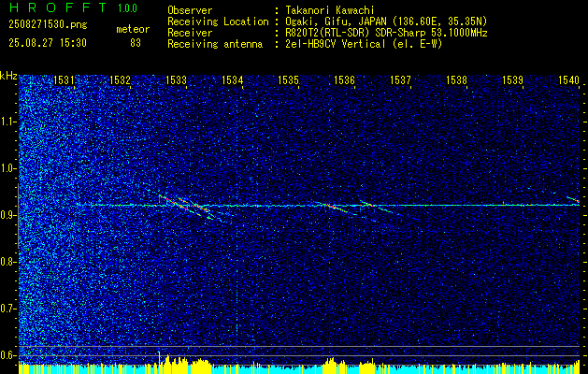Click time marker 1536
This screenshot has width=588, height=374.
click(344, 80)
